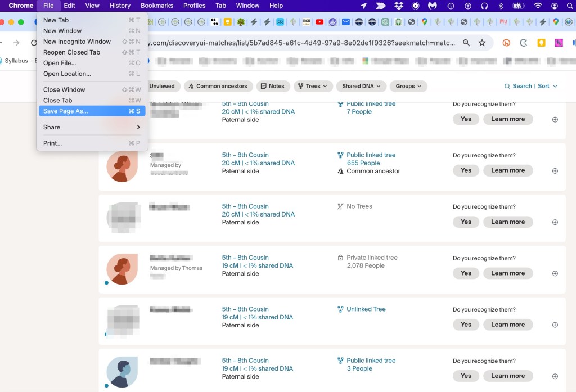Select Print… in the File menu
The height and width of the screenshot is (392, 576).
pos(53,143)
